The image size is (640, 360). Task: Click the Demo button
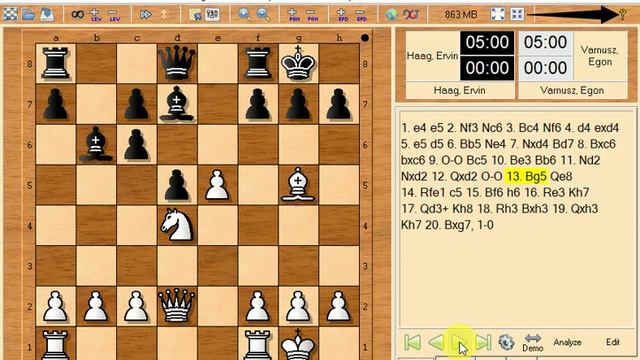pos(533,343)
